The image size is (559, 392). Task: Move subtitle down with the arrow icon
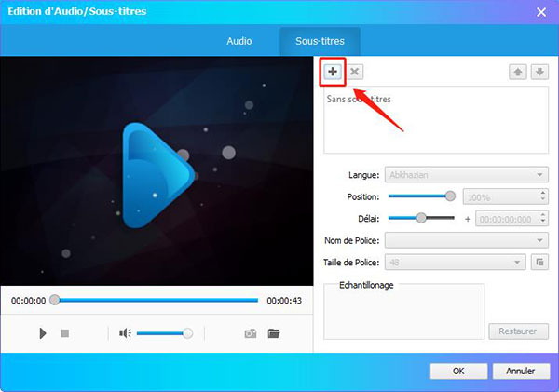(539, 72)
